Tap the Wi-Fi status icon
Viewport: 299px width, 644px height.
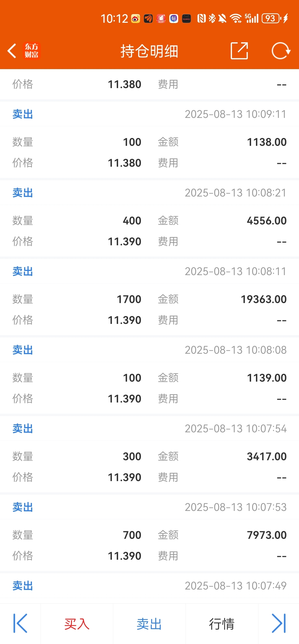tap(236, 18)
